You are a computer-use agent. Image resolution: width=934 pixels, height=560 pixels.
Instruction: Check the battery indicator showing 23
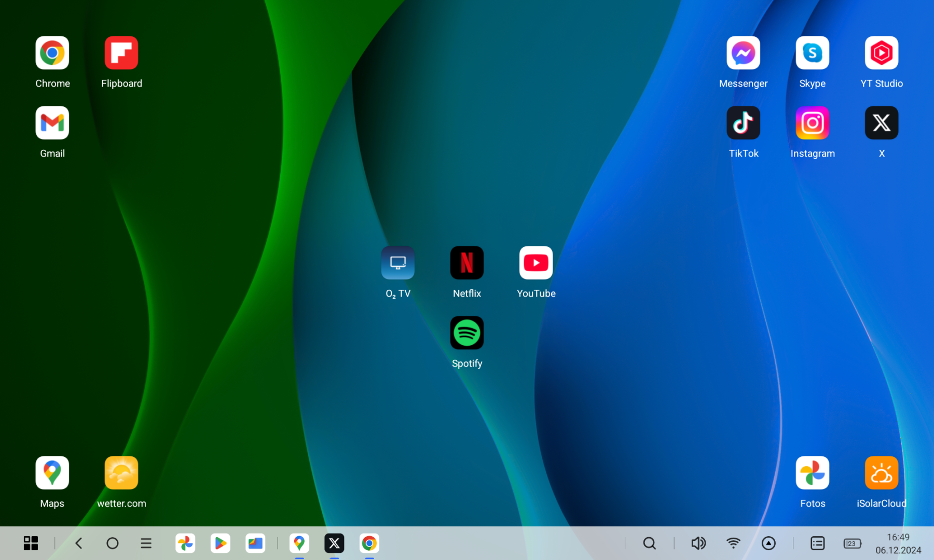click(853, 543)
